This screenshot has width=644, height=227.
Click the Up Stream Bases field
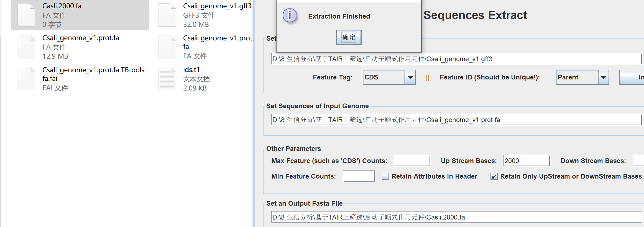(x=527, y=161)
